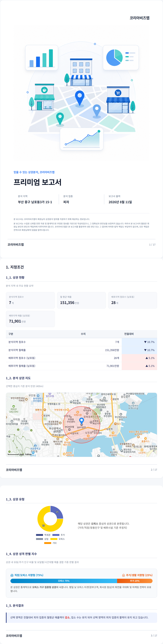The width and height of the screenshot is (163, 644).
Task: Click the 롯데마트 marker on the map
Action: coord(113,433)
